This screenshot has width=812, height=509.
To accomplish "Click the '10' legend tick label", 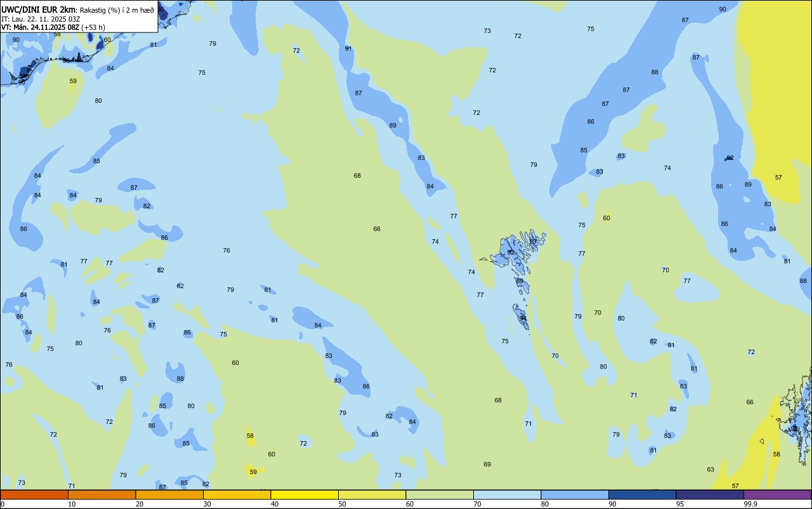I will coord(72,504).
